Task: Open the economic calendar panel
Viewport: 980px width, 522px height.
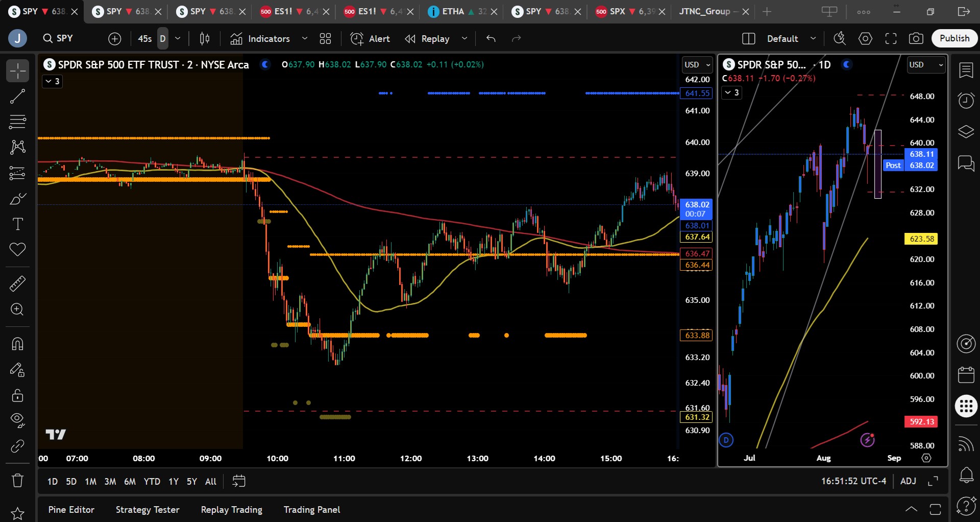Action: coord(966,374)
